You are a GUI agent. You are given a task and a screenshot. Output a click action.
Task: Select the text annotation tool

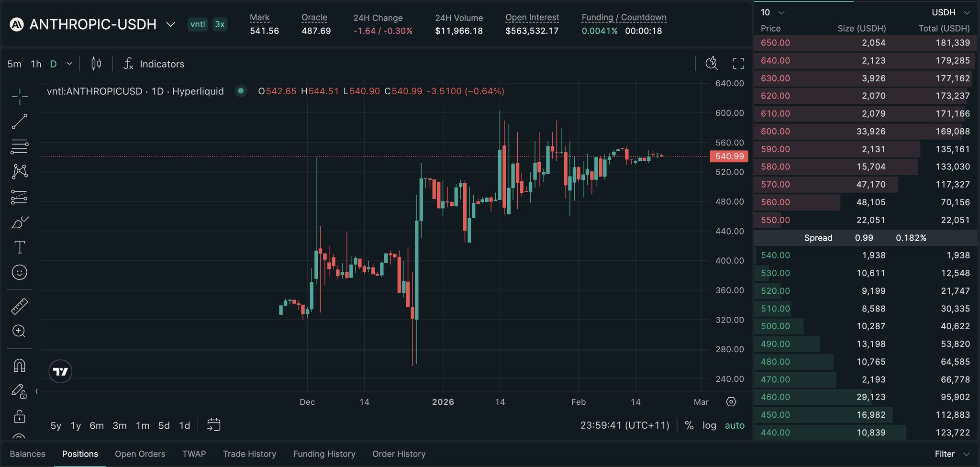click(19, 247)
